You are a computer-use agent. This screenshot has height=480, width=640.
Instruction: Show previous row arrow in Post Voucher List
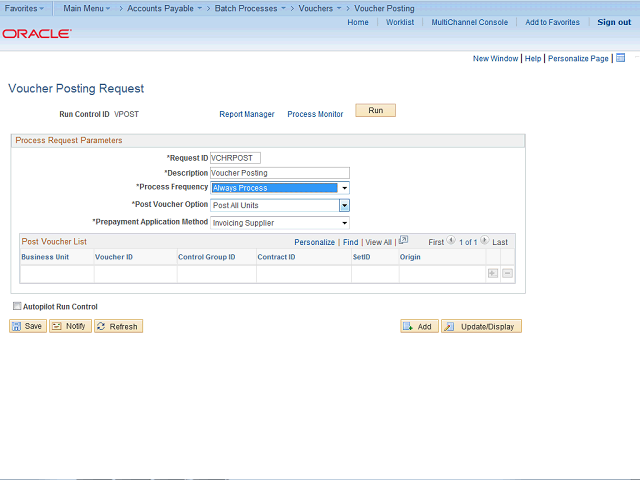click(451, 240)
